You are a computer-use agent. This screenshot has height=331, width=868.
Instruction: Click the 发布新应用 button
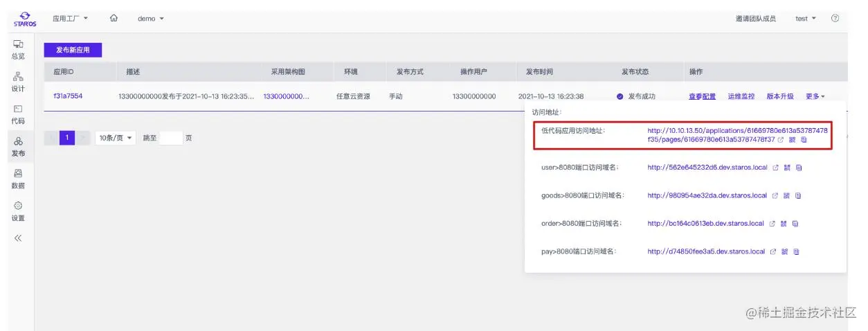tap(73, 50)
